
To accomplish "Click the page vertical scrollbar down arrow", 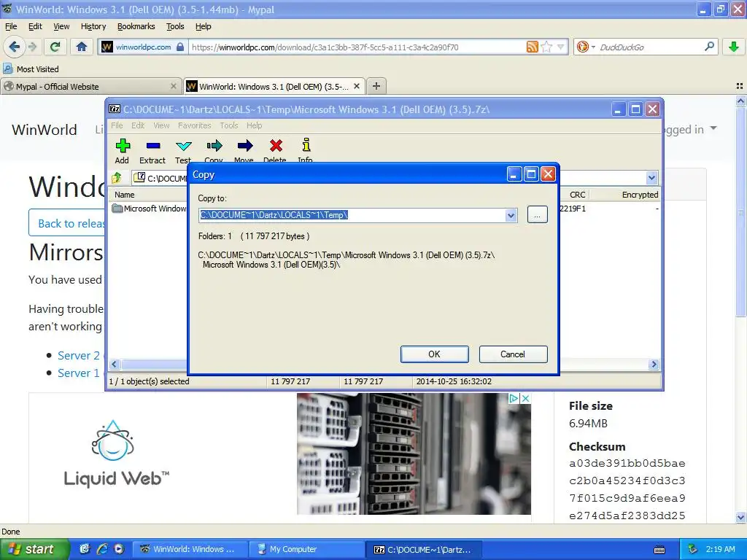I will point(740,517).
